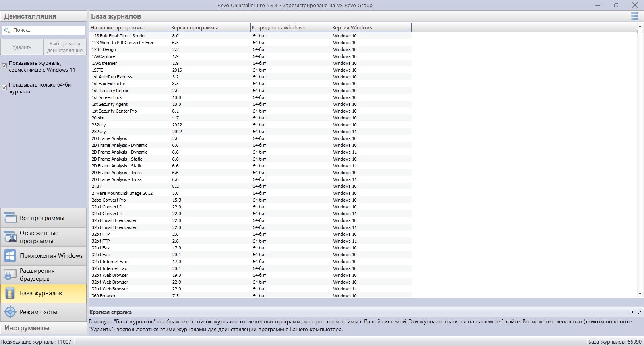Select the 1SITE entry
The image size is (644, 346).
coord(250,70)
